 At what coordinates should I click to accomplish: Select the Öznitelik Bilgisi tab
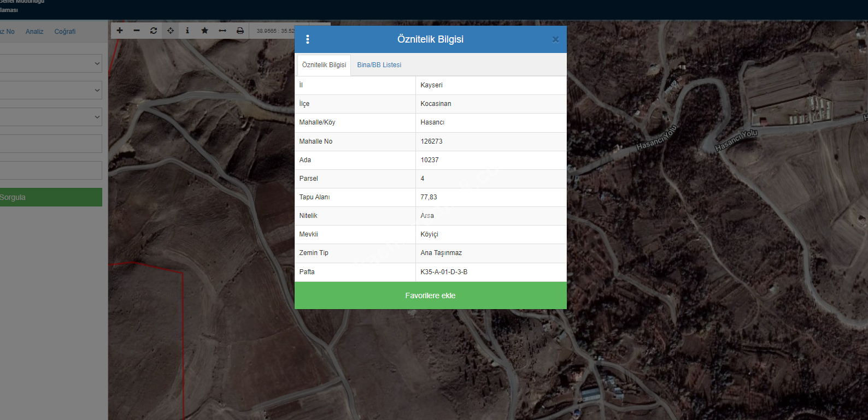[x=324, y=65]
